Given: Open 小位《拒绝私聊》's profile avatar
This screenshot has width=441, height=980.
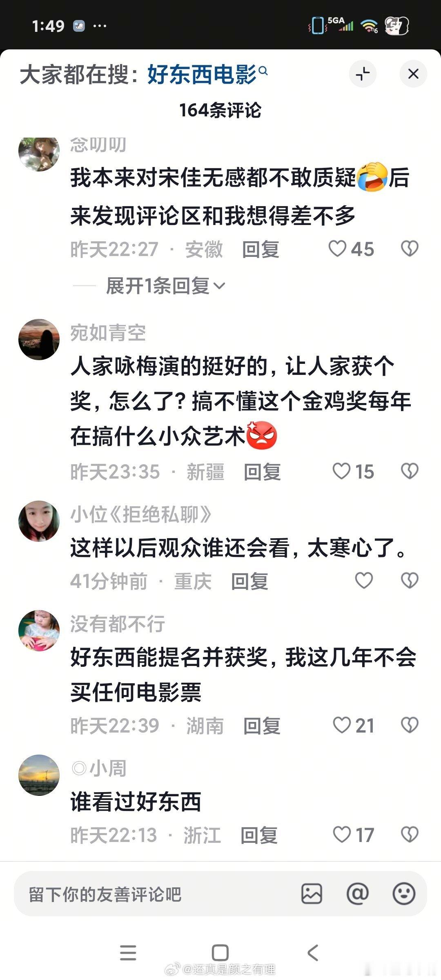Looking at the screenshot, I should pos(39,521).
